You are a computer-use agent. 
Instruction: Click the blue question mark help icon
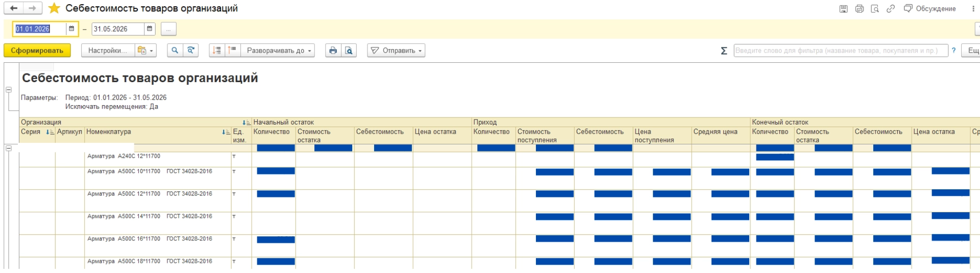(x=953, y=51)
